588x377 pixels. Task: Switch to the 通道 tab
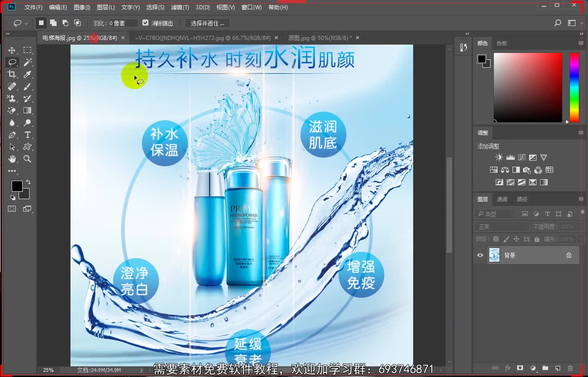click(x=502, y=199)
